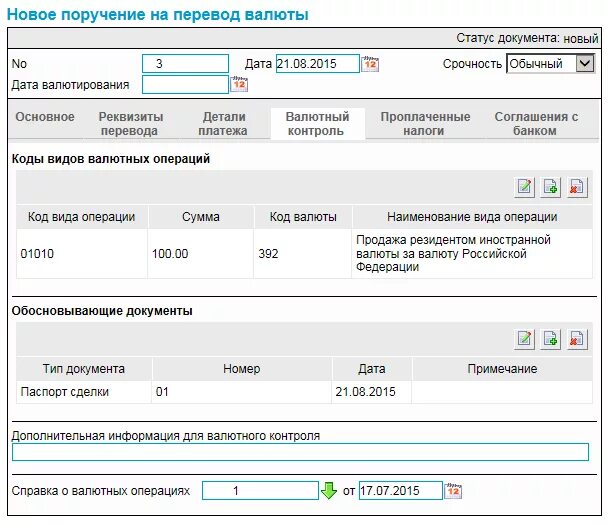The height and width of the screenshot is (526, 611).
Task: Open calendar for Справка о валютных операциях date
Action: [453, 491]
